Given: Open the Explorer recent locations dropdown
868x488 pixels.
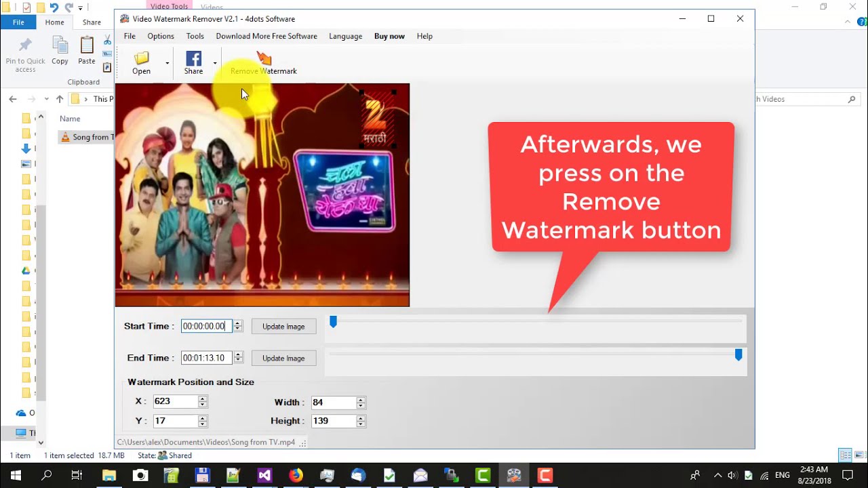Looking at the screenshot, I should pos(45,99).
